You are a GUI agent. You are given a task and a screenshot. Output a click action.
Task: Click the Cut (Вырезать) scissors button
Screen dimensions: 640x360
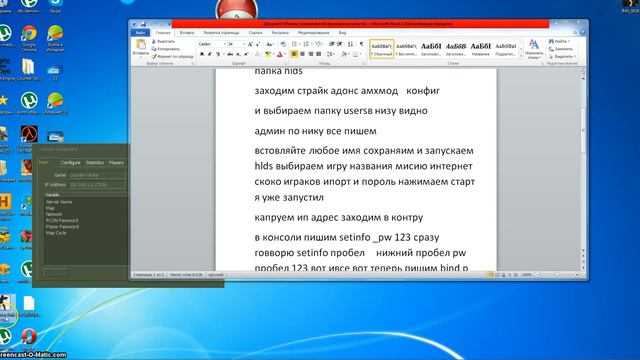[163, 42]
